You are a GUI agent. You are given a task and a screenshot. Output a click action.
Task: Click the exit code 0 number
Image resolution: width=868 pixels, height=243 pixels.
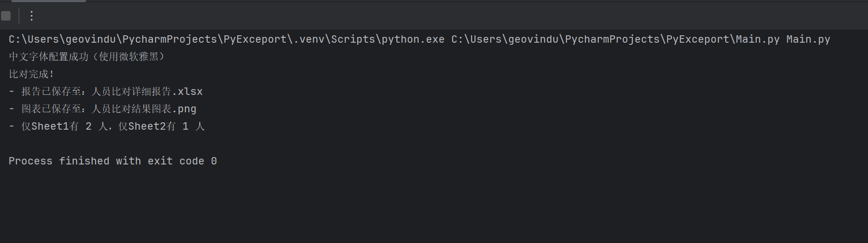[x=214, y=161]
